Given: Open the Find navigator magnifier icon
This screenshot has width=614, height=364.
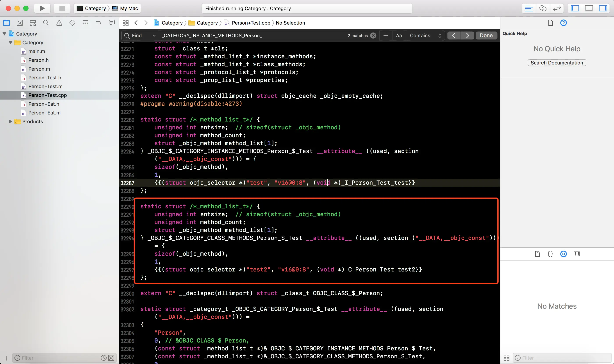Looking at the screenshot, I should pyautogui.click(x=46, y=23).
